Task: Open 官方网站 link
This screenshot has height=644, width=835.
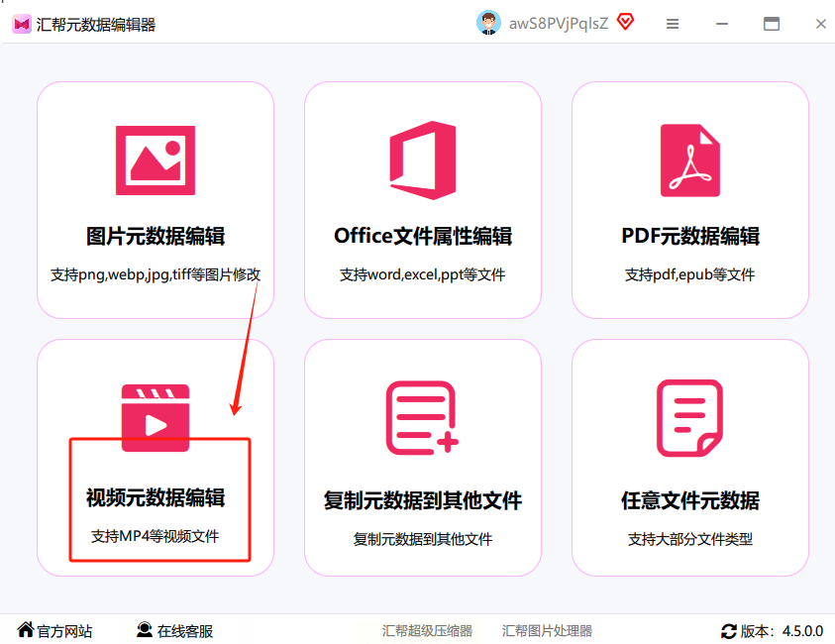Action: click(64, 631)
